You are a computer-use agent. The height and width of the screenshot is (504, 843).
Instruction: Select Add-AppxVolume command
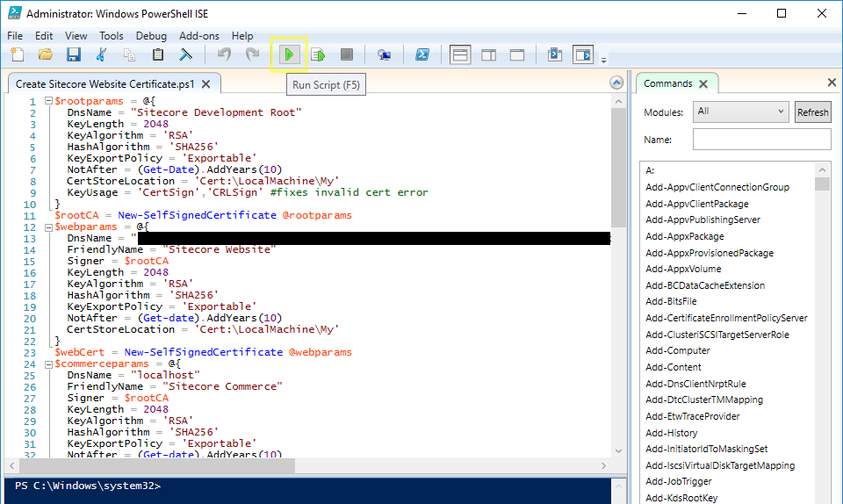coord(684,269)
